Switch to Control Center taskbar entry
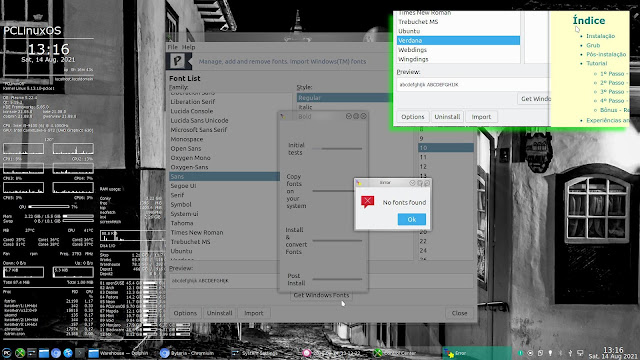Screen dimensions: 640x360 [x=407, y=353]
